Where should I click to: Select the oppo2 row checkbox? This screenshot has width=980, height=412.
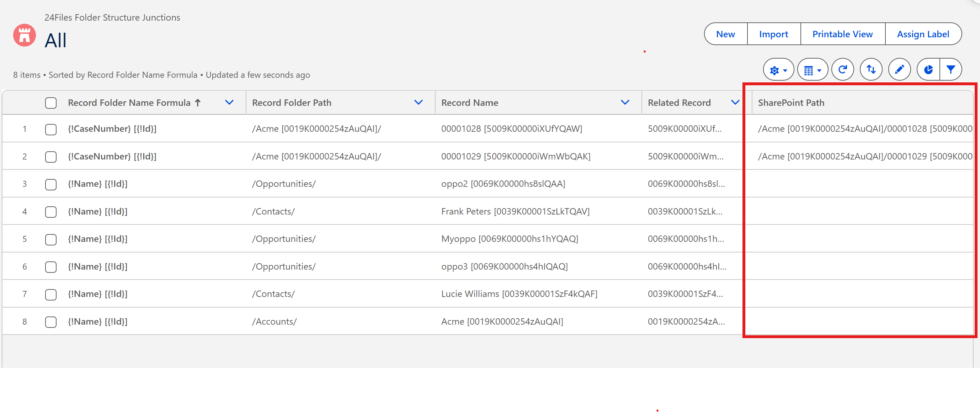(x=50, y=184)
